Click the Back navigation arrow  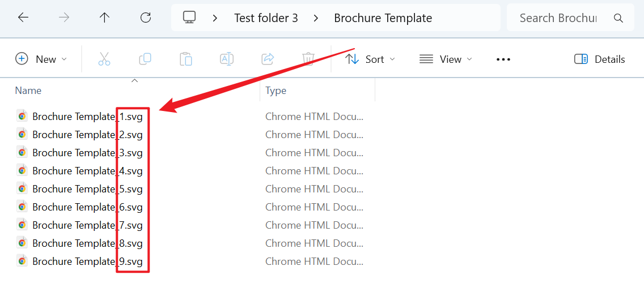[23, 18]
